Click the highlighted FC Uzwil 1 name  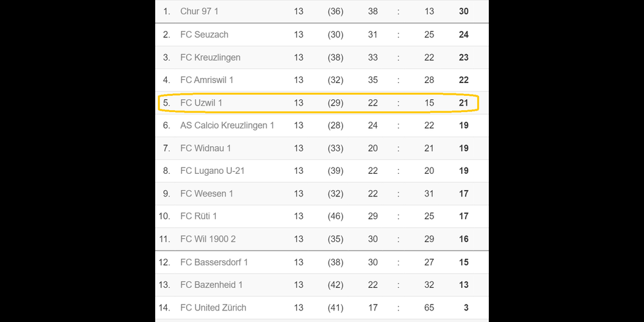201,103
